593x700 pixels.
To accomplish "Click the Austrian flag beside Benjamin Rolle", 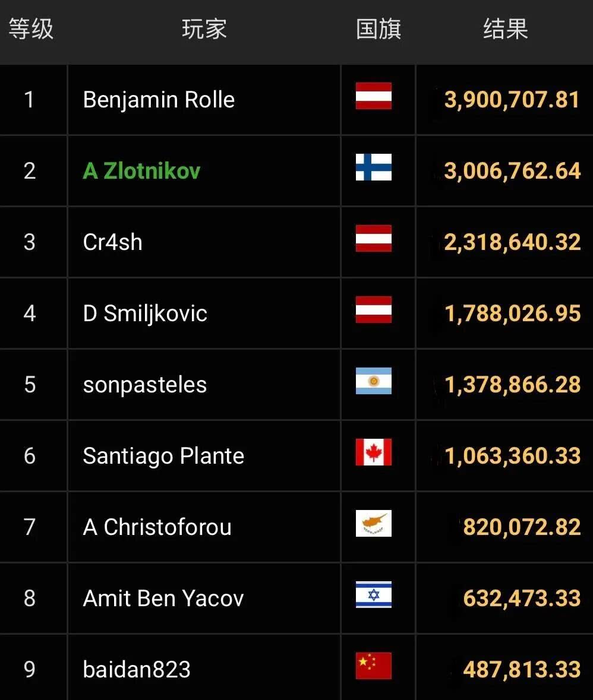I will click(373, 96).
